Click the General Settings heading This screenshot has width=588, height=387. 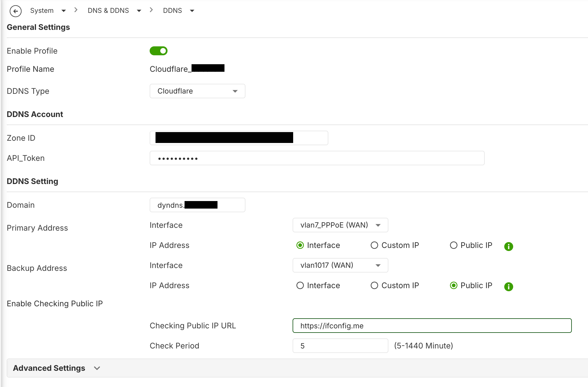point(38,27)
